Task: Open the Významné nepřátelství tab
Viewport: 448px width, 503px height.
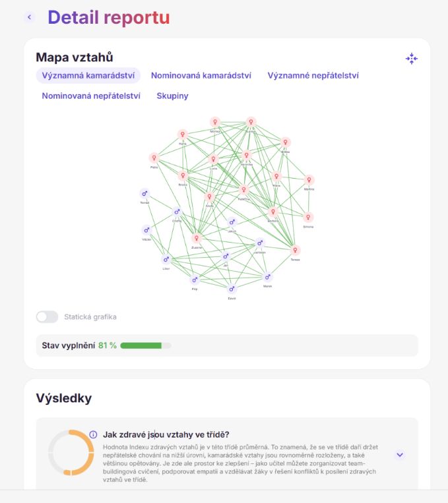Action: 313,76
